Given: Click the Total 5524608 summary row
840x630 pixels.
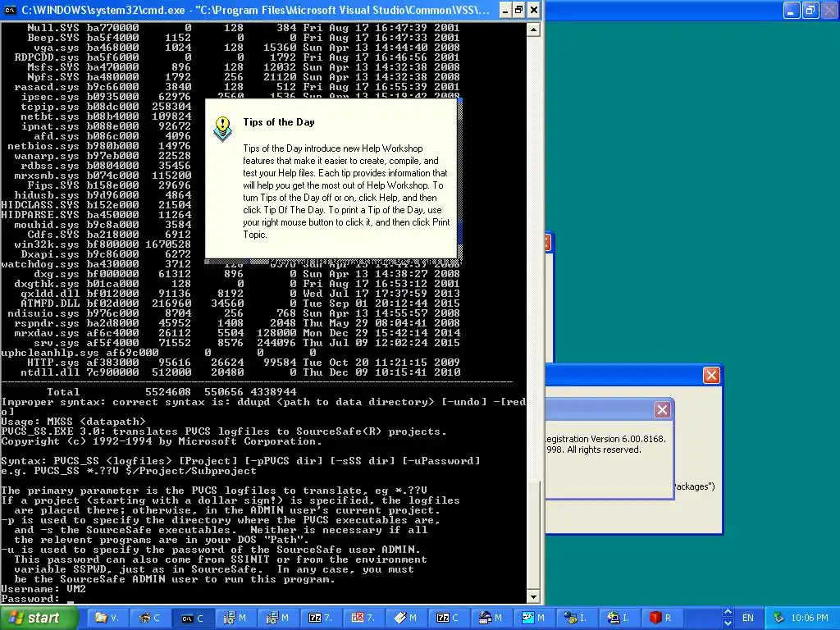Looking at the screenshot, I should click(171, 392).
